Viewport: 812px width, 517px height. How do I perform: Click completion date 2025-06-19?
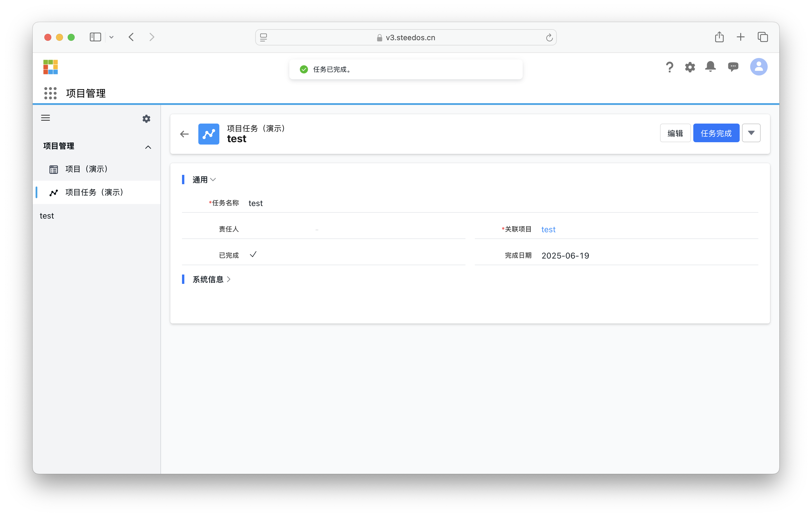coord(565,256)
